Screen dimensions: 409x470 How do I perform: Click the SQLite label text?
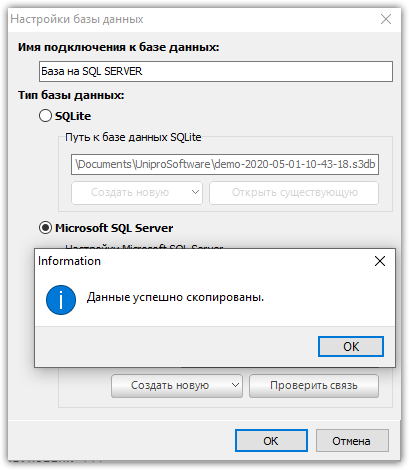73,116
